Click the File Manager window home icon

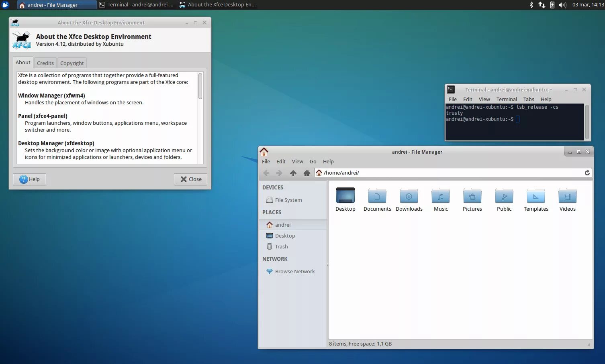click(x=264, y=152)
